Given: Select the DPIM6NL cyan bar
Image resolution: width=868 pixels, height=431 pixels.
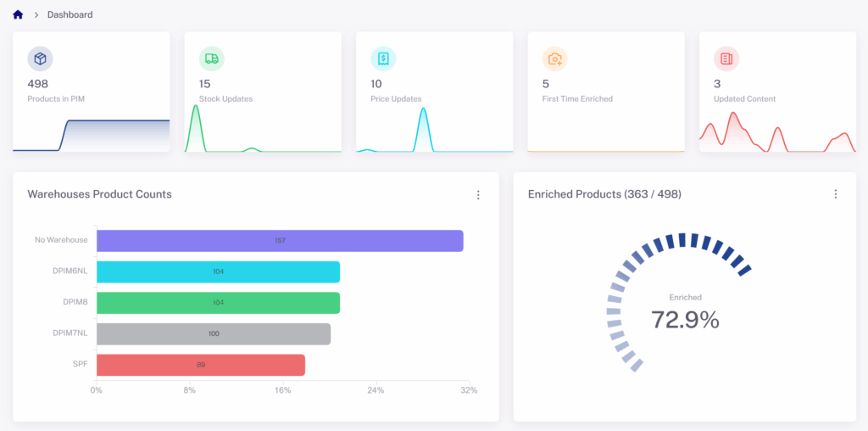Looking at the screenshot, I should (x=218, y=271).
